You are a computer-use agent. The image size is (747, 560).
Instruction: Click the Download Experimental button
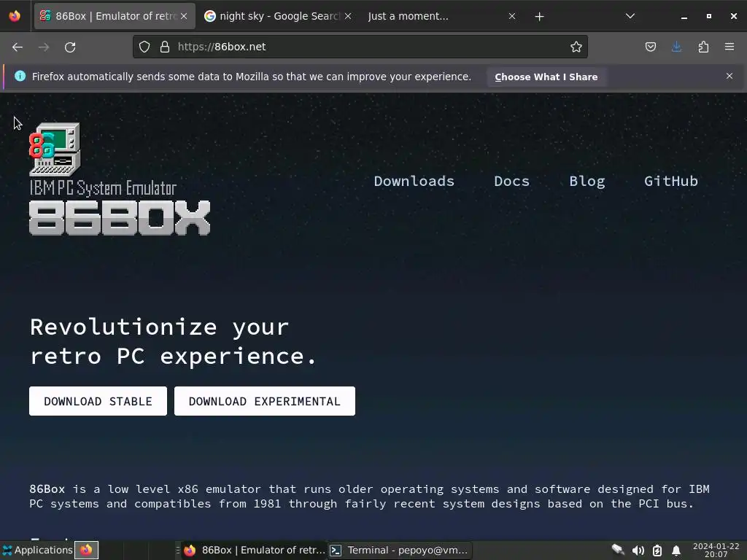(264, 401)
